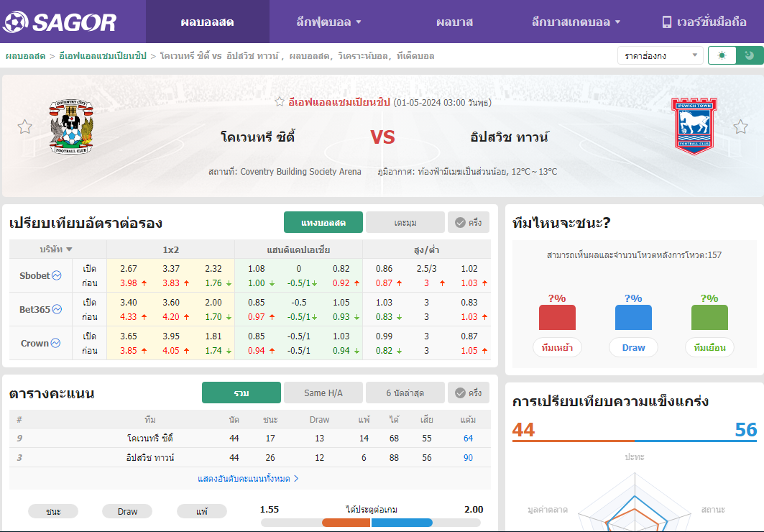The image size is (764, 532).
Task: Open the Ipswich Town club crest
Action: tap(694, 127)
